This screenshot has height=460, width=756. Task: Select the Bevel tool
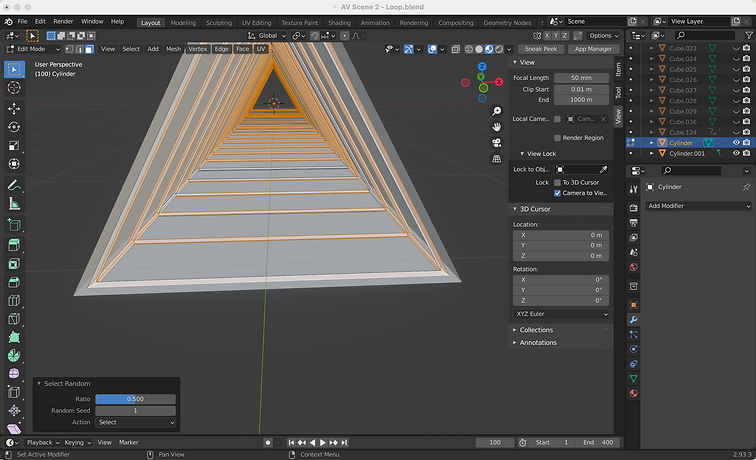(14, 282)
